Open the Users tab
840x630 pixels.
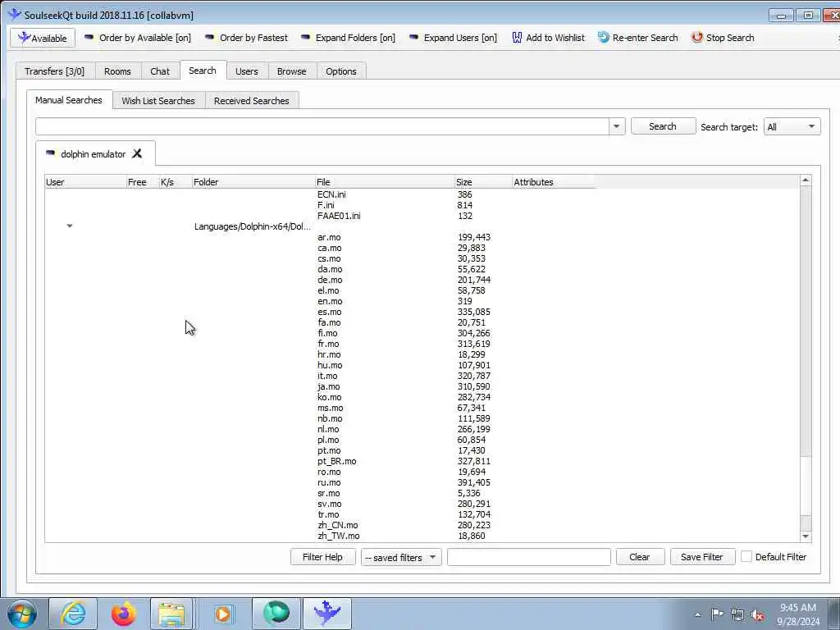246,71
